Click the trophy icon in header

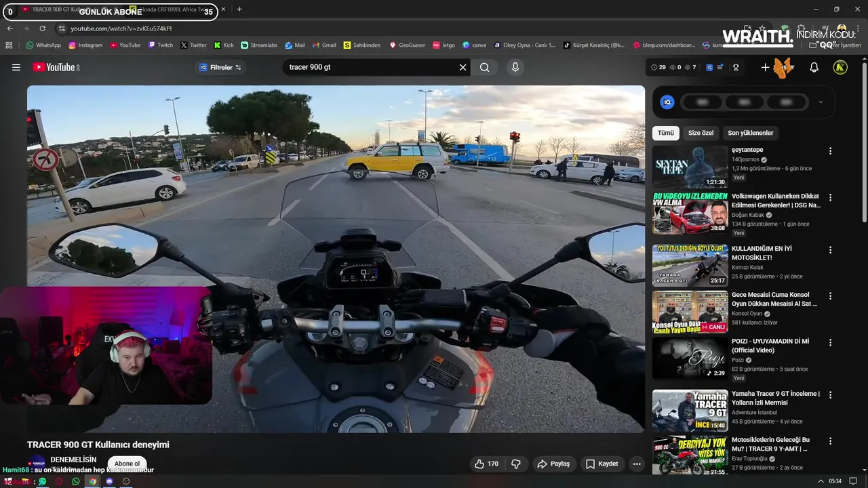click(736, 67)
